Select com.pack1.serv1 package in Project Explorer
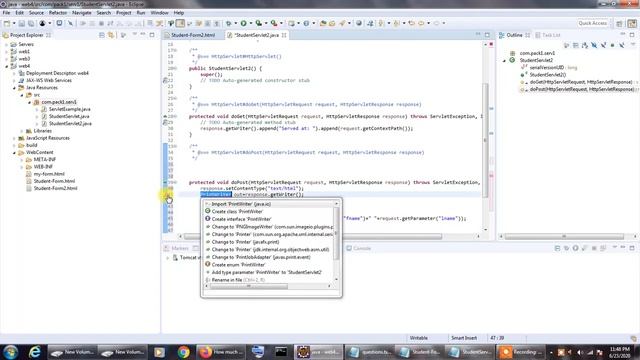Screen dimensions: 640x360 pos(59,102)
